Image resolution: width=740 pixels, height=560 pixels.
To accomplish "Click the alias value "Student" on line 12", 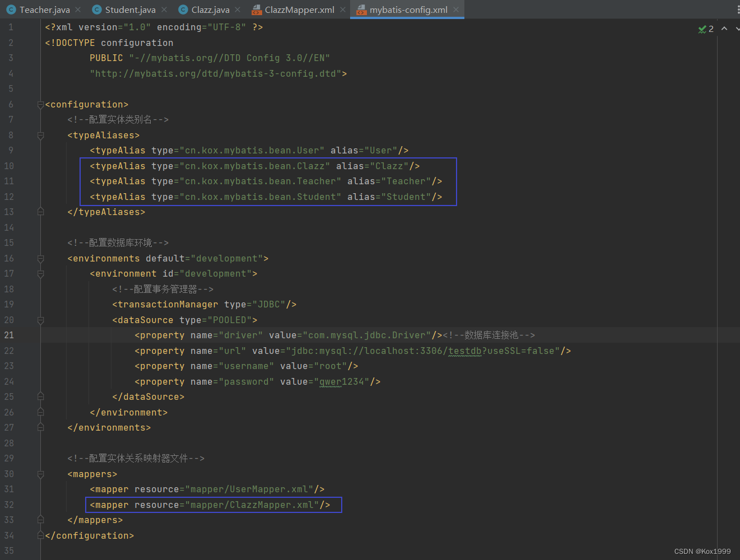I will click(x=406, y=197).
